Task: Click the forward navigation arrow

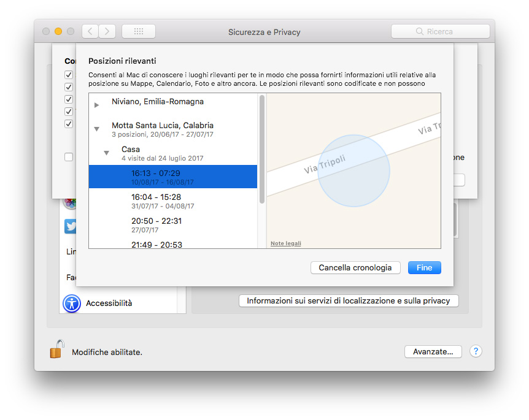Action: [x=107, y=31]
